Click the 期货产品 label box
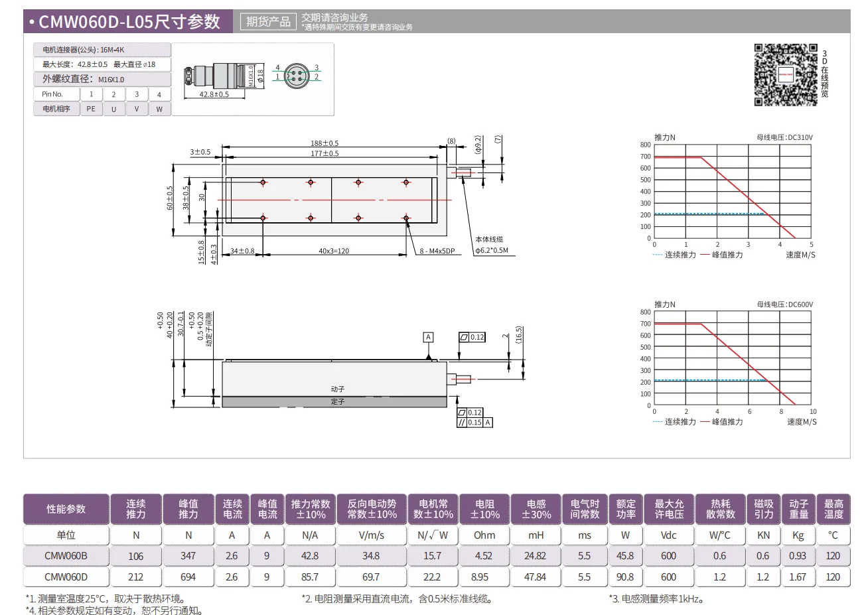Viewport: 868px width, 615px height. 269,21
